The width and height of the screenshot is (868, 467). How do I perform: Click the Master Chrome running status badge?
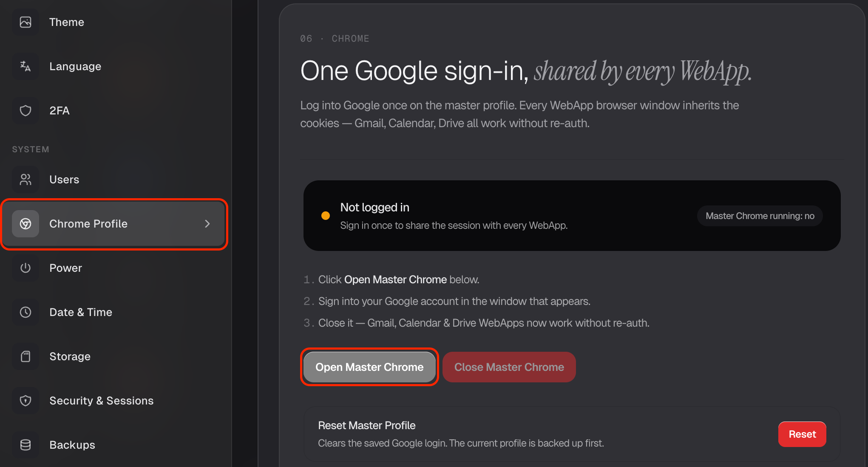tap(760, 216)
